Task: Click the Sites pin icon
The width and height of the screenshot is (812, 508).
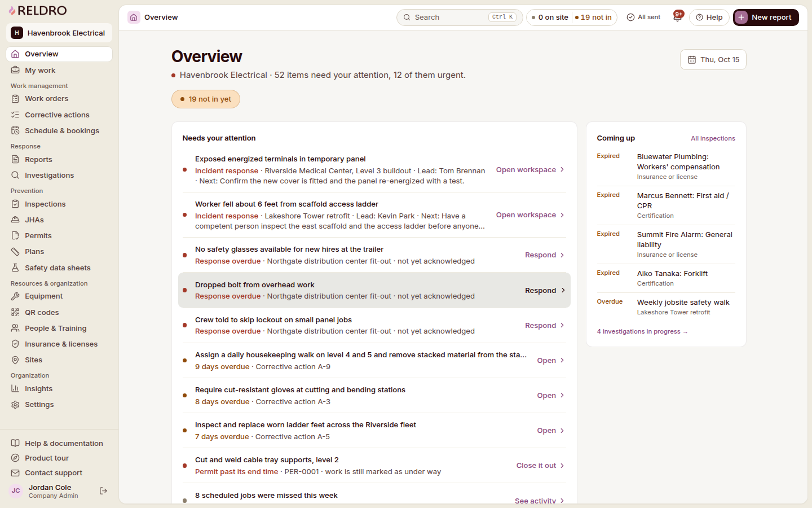Action: (15, 360)
